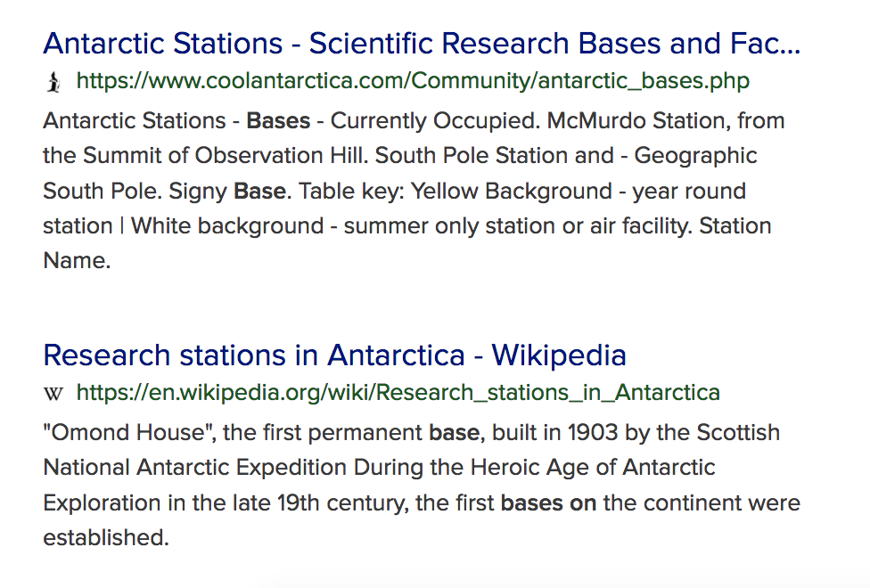Click the bold word Bases in the first snippet
Viewport: 870px width, 588px height.
tap(278, 120)
